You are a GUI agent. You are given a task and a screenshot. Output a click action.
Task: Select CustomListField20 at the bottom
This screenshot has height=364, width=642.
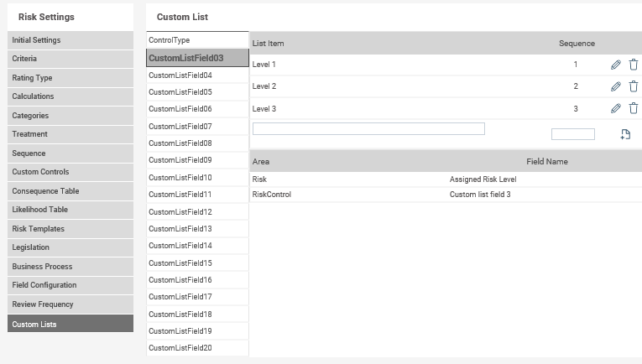tap(197, 347)
